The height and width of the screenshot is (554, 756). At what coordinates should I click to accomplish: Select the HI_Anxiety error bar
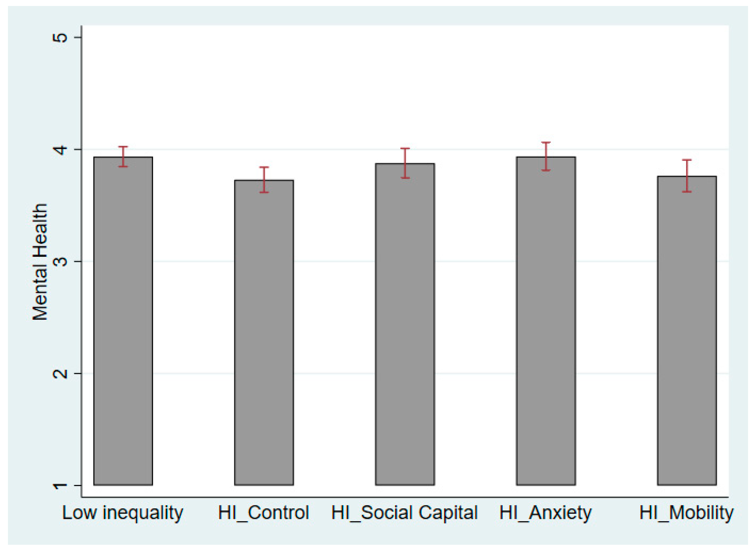(x=546, y=157)
